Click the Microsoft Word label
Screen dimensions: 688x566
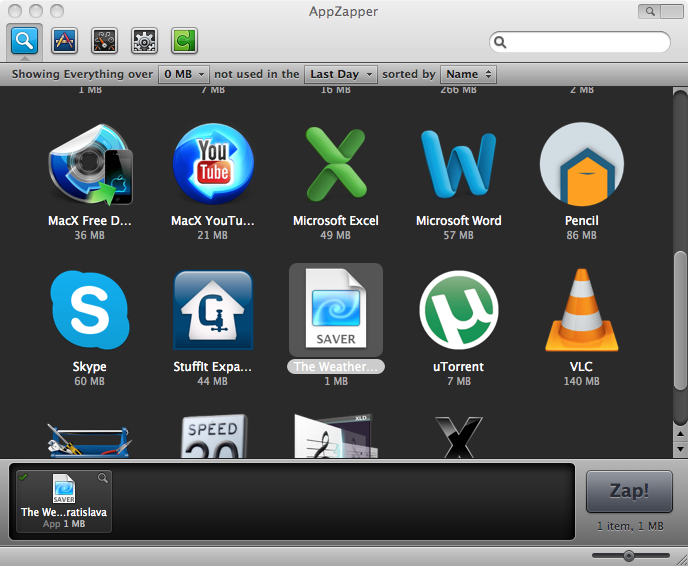point(459,220)
